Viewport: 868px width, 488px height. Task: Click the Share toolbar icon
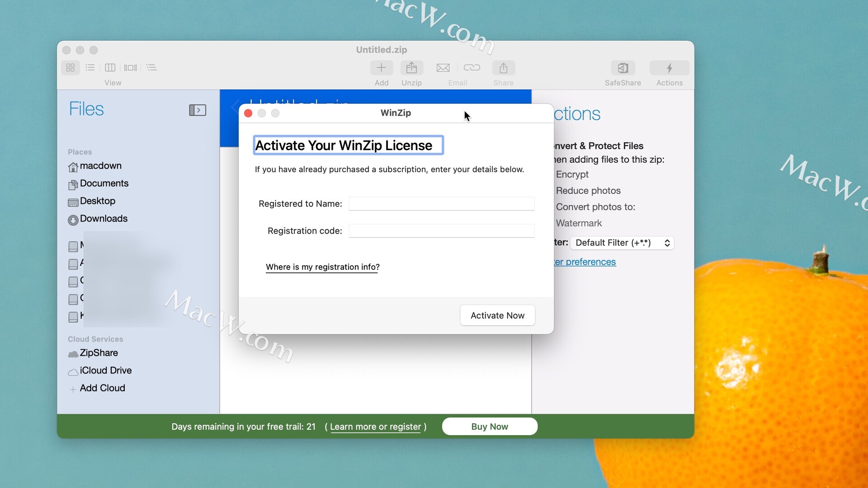point(503,68)
